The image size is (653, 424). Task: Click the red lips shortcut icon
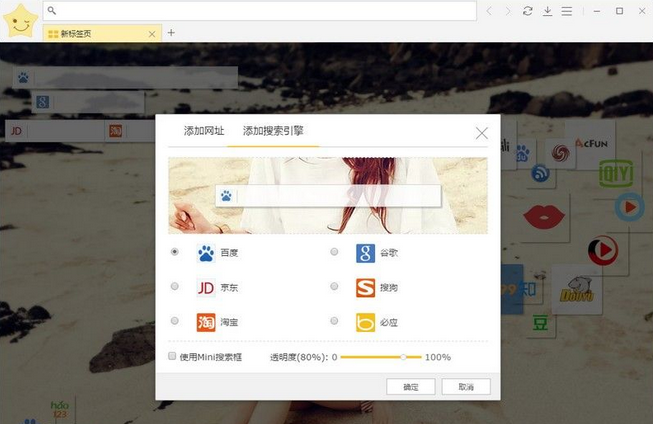point(543,217)
